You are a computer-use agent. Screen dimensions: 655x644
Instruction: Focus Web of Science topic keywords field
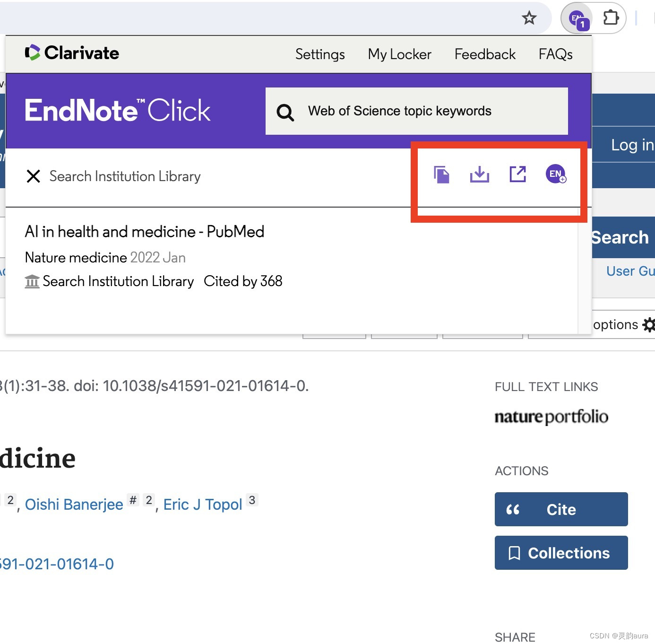pos(416,111)
